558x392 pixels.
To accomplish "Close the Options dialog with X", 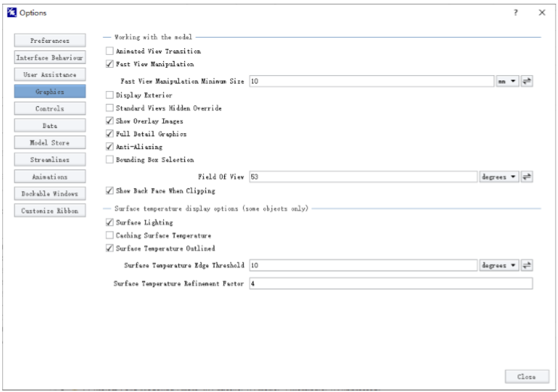I will point(542,13).
